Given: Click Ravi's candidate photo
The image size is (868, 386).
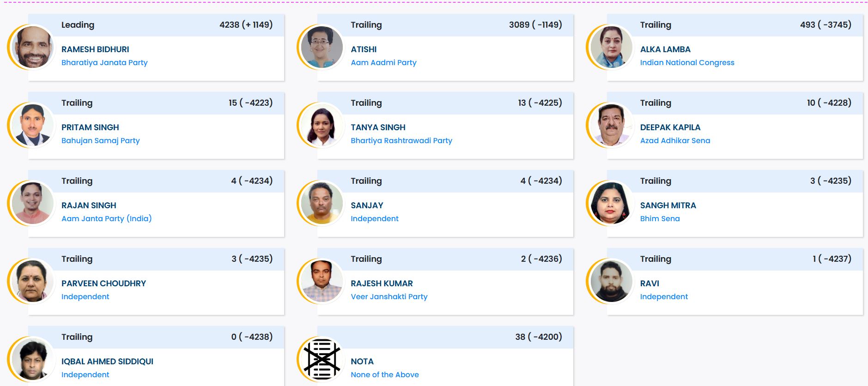Looking at the screenshot, I should 611,281.
